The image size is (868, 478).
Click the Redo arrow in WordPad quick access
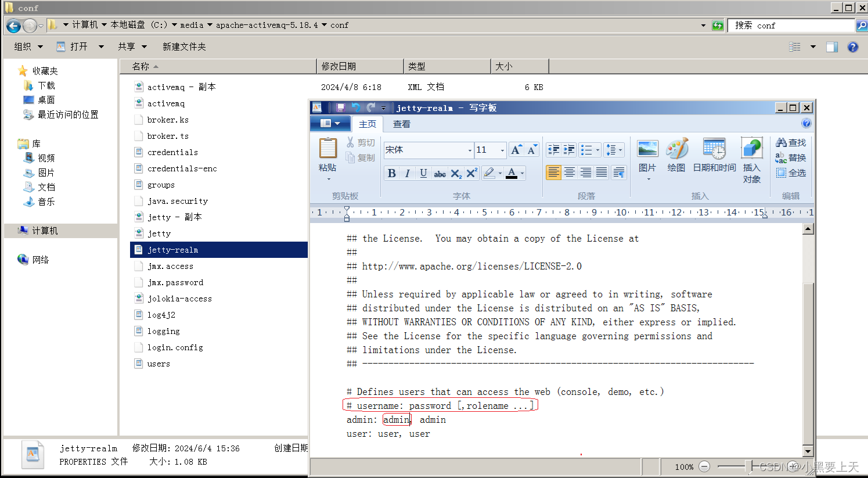pyautogui.click(x=371, y=107)
